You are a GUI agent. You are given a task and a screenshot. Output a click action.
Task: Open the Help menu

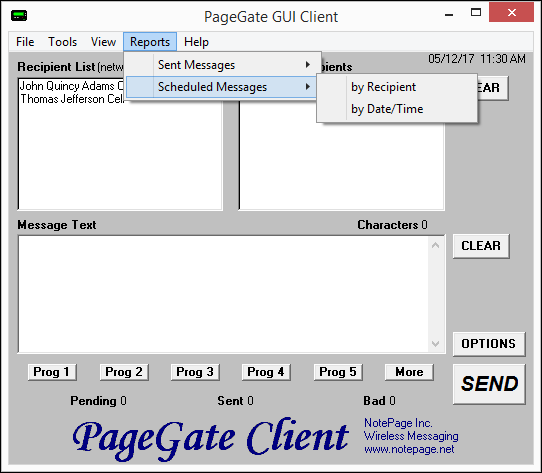(196, 42)
